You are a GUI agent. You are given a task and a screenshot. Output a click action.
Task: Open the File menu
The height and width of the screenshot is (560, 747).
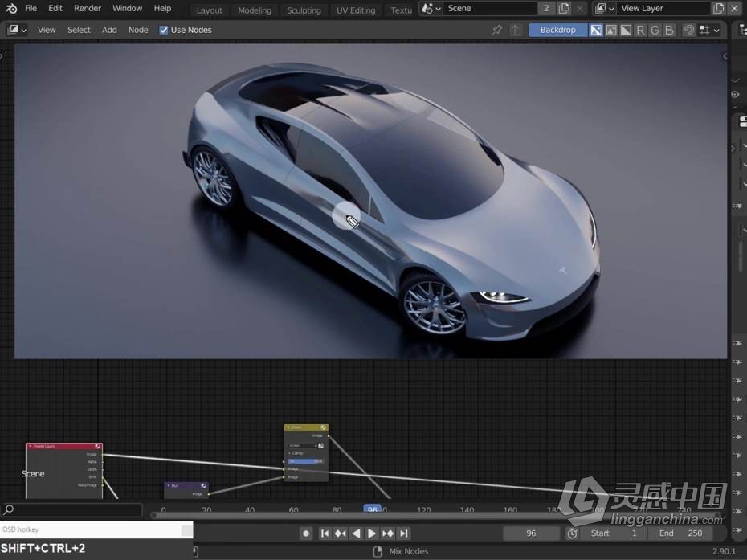click(31, 8)
